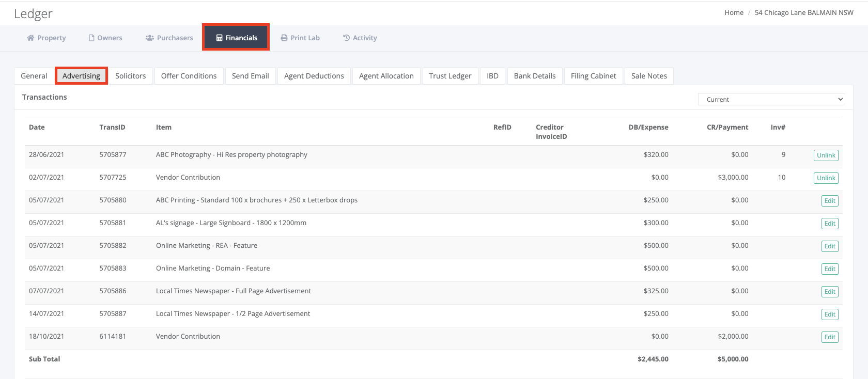Click the Owners document icon

click(x=91, y=38)
